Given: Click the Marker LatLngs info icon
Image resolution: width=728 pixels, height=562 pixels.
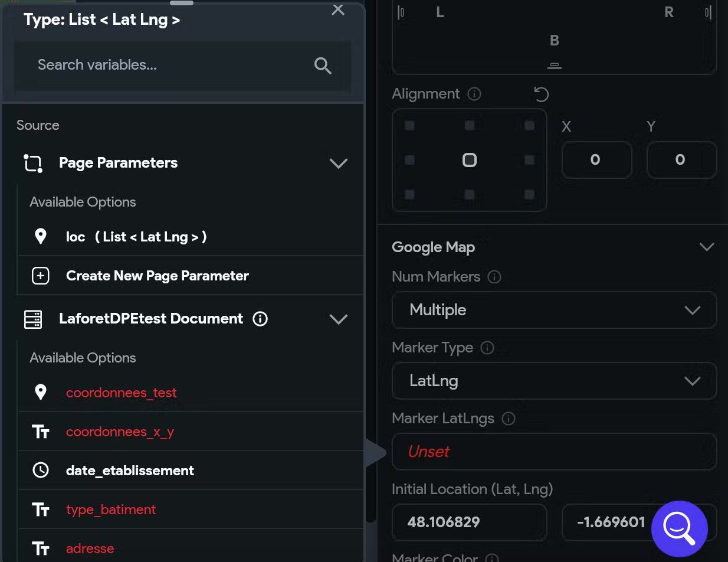Looking at the screenshot, I should pyautogui.click(x=508, y=419).
